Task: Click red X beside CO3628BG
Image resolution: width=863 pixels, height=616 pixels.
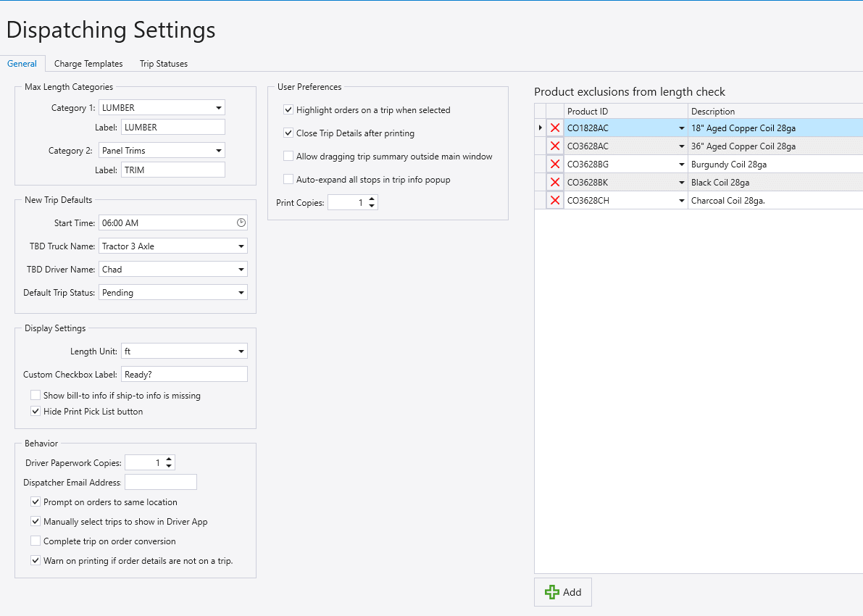Action: coord(555,165)
